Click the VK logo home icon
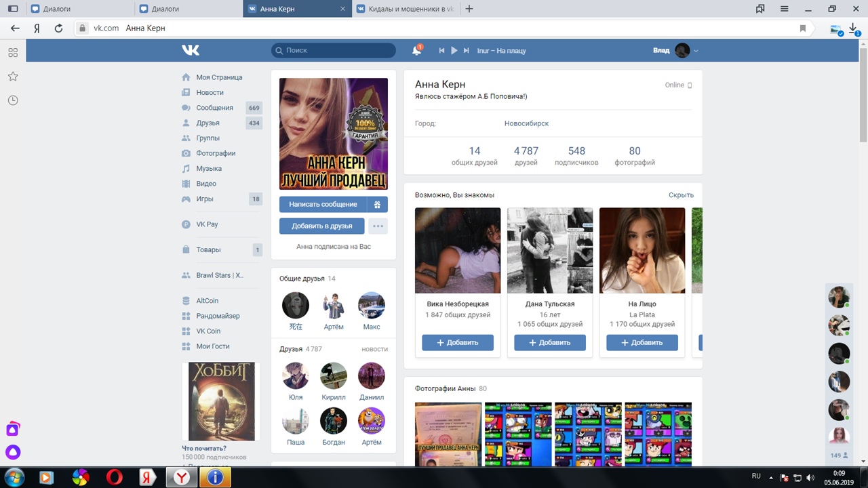Viewport: 868px width, 488px height. [190, 50]
